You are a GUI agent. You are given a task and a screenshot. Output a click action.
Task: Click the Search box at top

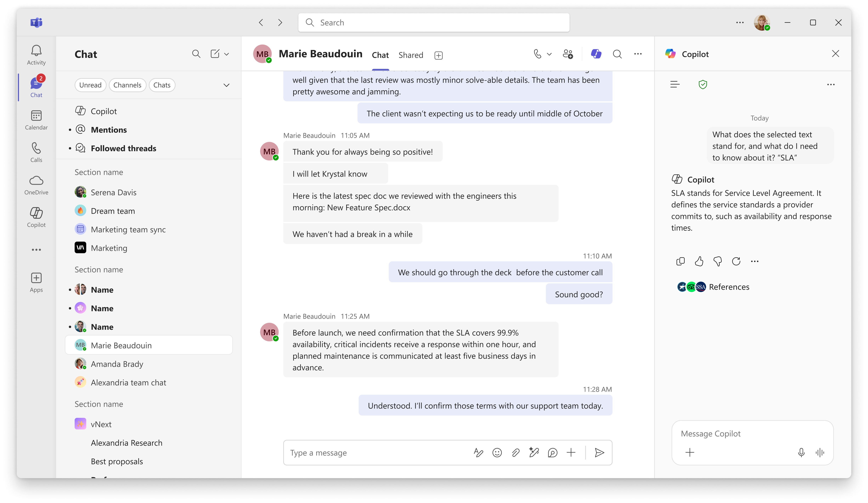434,22
